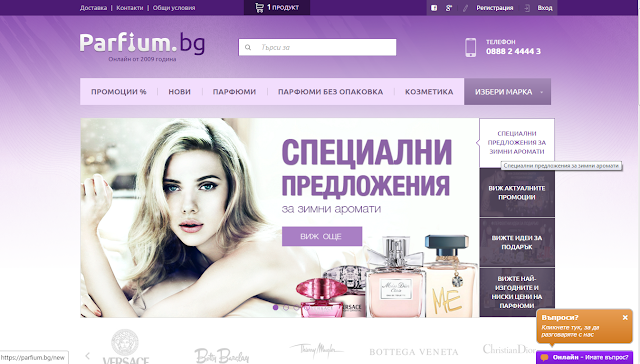Select the ВИЖ АКТУАЛНИТЕ ПРОМОЦИИ slide tab
The height and width of the screenshot is (364, 640).
click(x=517, y=193)
